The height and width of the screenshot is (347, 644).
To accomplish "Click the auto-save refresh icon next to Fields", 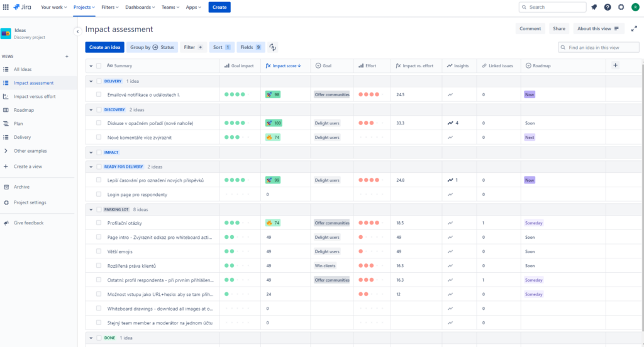I will tap(273, 47).
